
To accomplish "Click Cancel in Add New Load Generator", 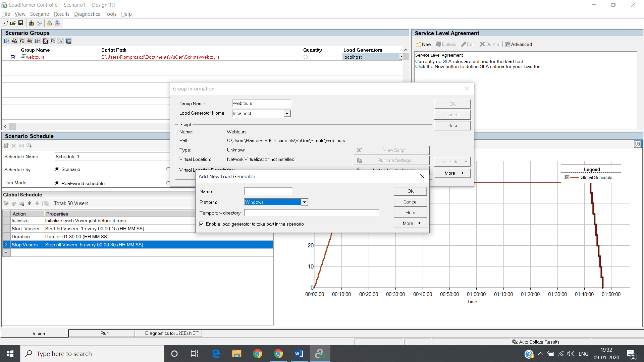I will tap(410, 202).
